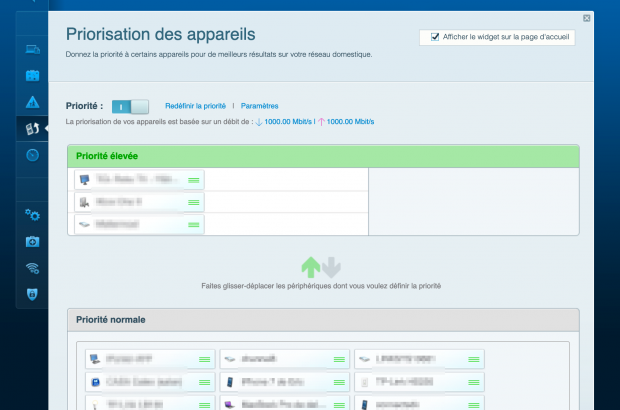The width and height of the screenshot is (620, 410).
Task: Open Connectivity settings gears icon
Action: click(x=32, y=215)
